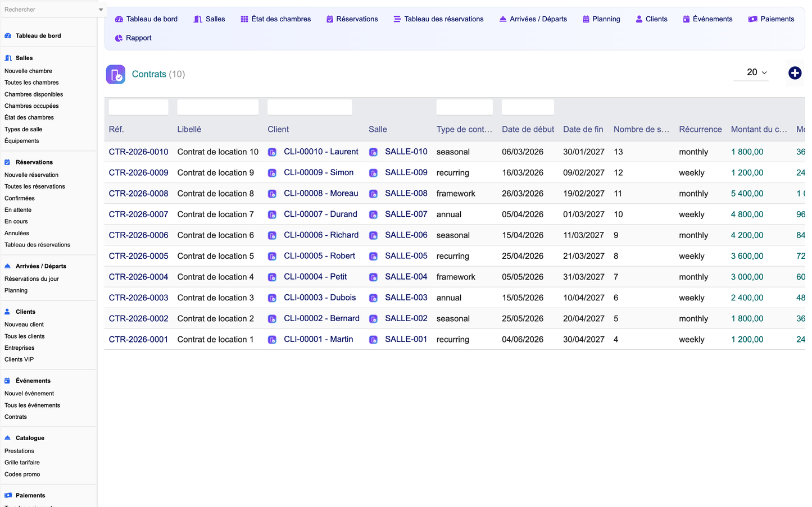The image size is (812, 507).
Task: Click room icon next to SALLE-007
Action: point(373,214)
